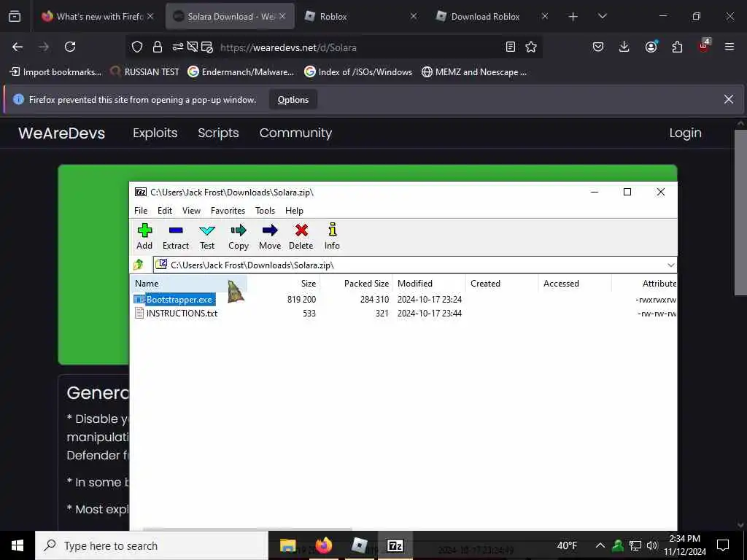Open the Community link on WeAreDevs
This screenshot has height=560, width=747.
click(x=296, y=133)
